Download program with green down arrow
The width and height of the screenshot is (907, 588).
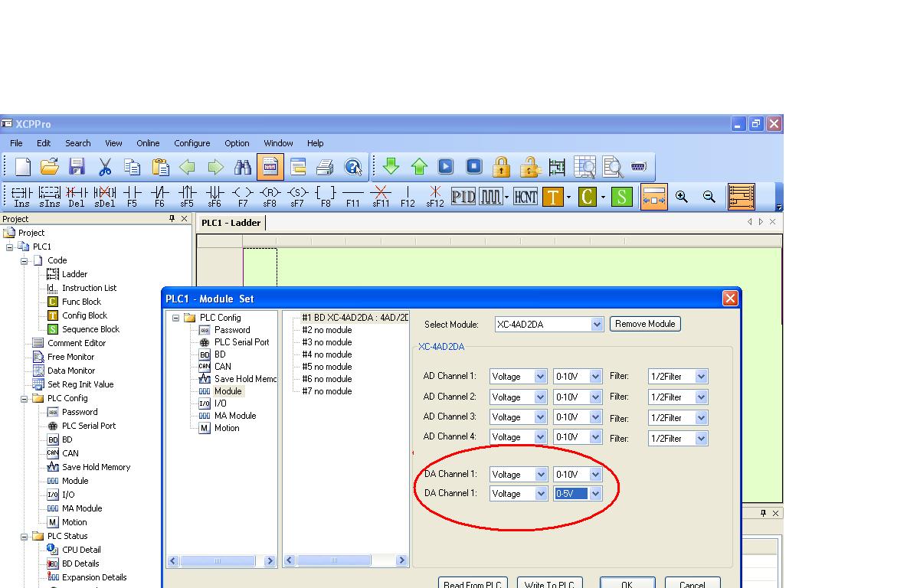[391, 166]
